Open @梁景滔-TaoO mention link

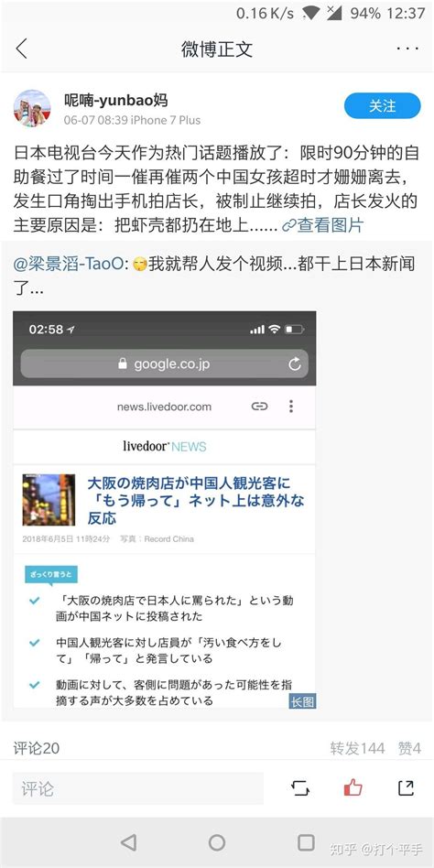71,264
